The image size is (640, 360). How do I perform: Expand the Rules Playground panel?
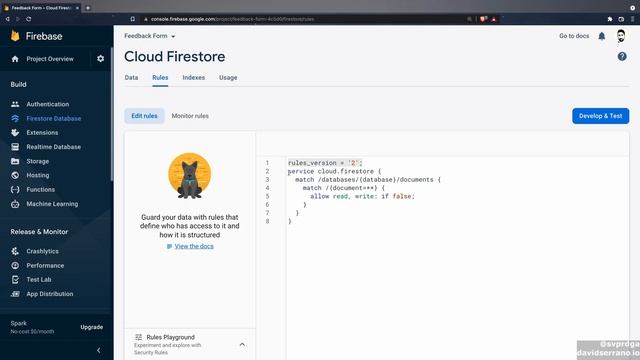pos(242,344)
